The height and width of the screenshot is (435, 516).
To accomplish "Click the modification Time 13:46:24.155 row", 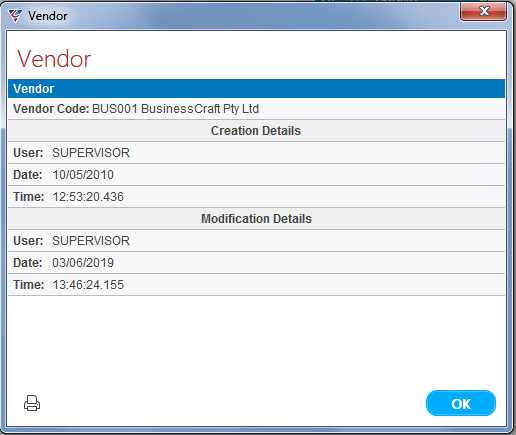I will (256, 285).
